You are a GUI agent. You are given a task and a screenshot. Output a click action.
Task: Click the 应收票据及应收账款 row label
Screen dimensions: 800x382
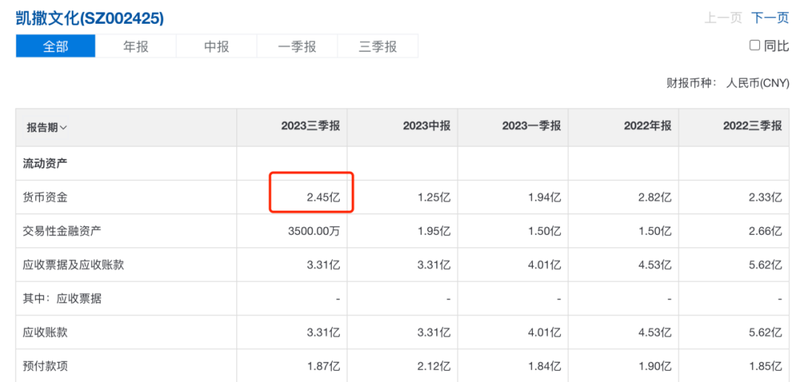click(x=73, y=265)
